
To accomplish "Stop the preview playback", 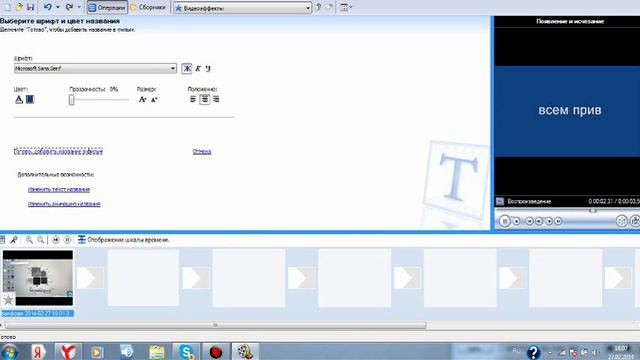I will coord(516,221).
